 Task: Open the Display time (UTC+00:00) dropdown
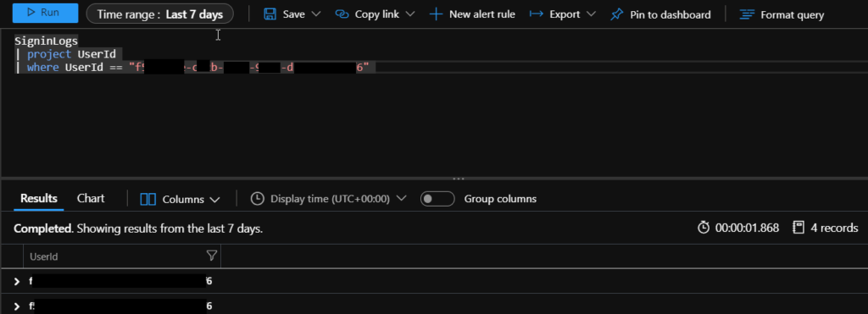(x=328, y=198)
